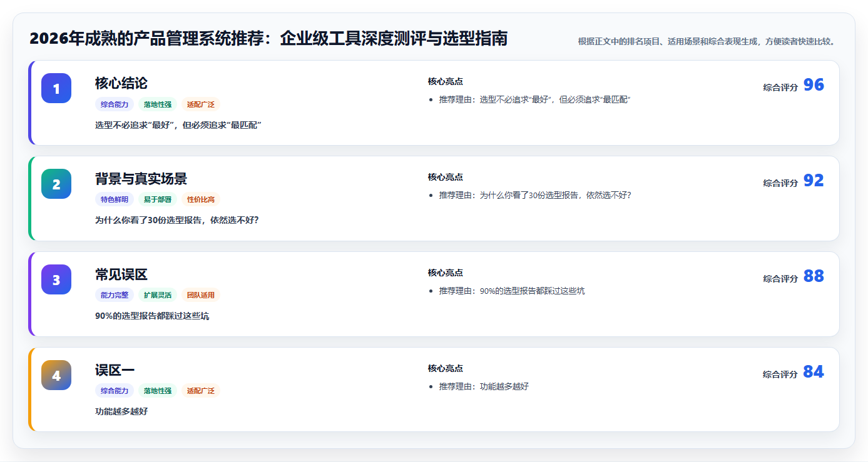Click the page title 2026年成熟的产品管理系统推荐

point(268,39)
